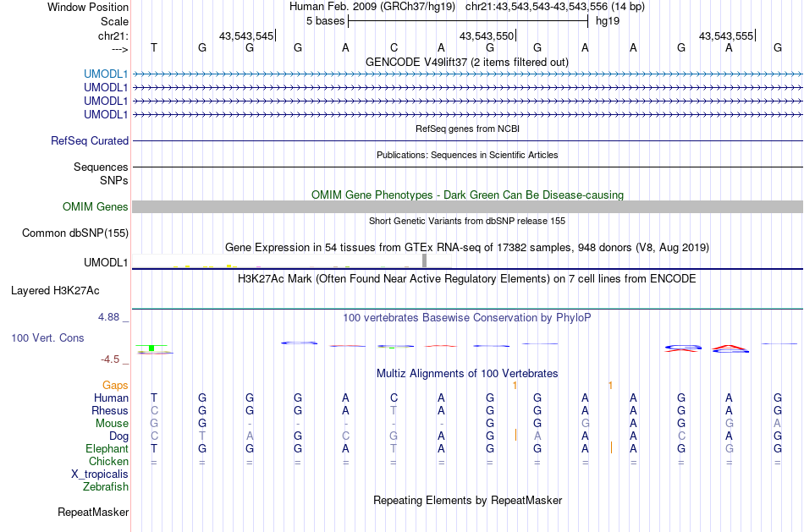Click the '5 bases' scale label
This screenshot has width=804, height=532.
325,21
